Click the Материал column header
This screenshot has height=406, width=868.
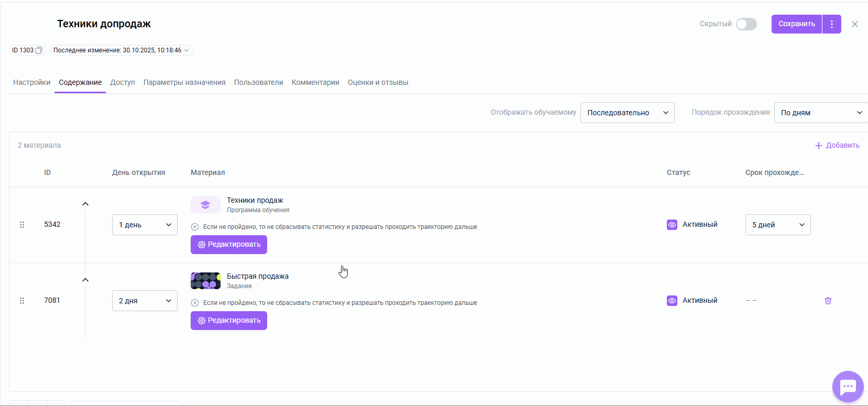(208, 172)
